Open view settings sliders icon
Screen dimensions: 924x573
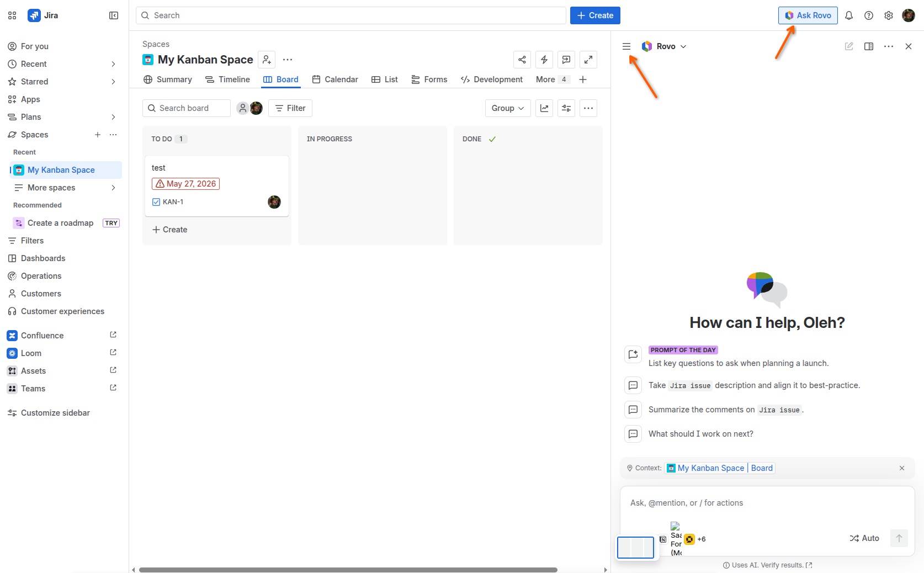[x=566, y=108]
